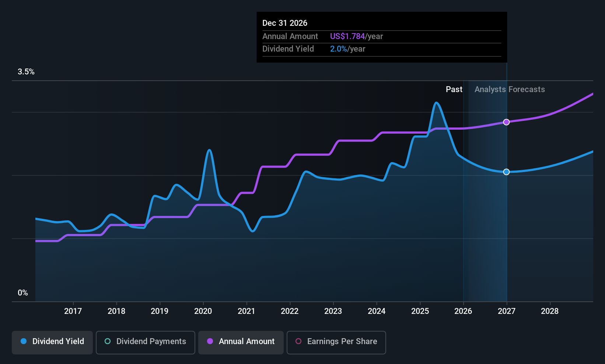Click the 2028 axis label

[x=550, y=311]
